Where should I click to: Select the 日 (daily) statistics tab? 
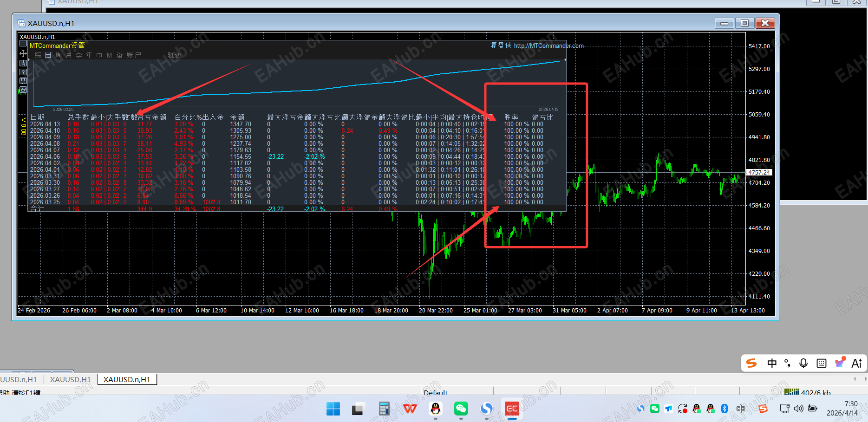(x=48, y=55)
